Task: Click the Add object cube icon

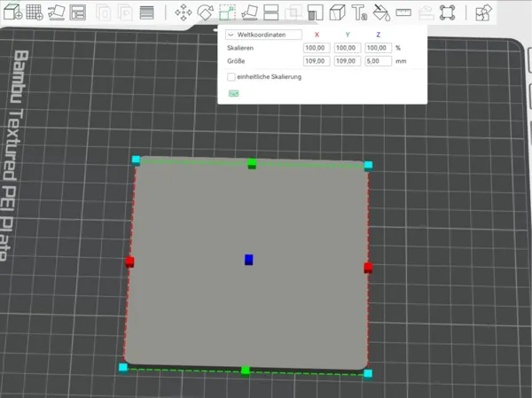Action: point(13,12)
